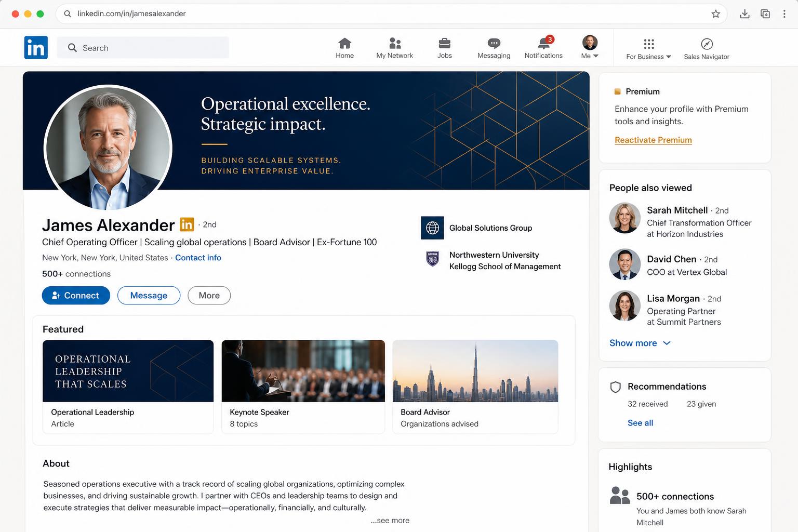This screenshot has width=798, height=532.
Task: Click Northwestern University Kellogg School text
Action: 505,261
